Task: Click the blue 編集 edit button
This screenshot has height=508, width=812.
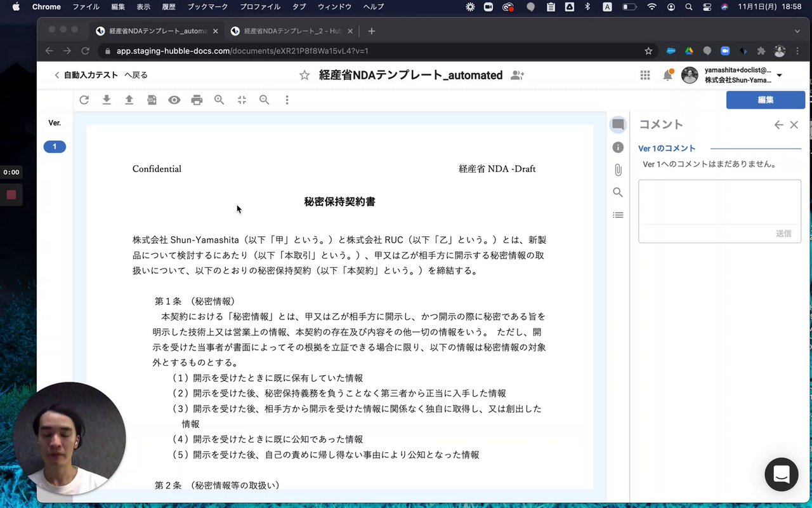Action: coord(766,100)
